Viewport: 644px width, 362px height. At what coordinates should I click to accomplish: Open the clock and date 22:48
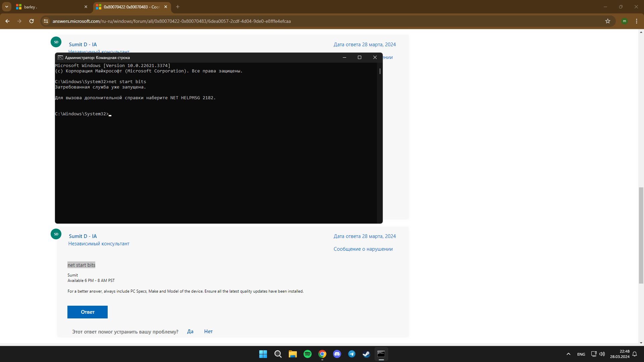tap(620, 354)
